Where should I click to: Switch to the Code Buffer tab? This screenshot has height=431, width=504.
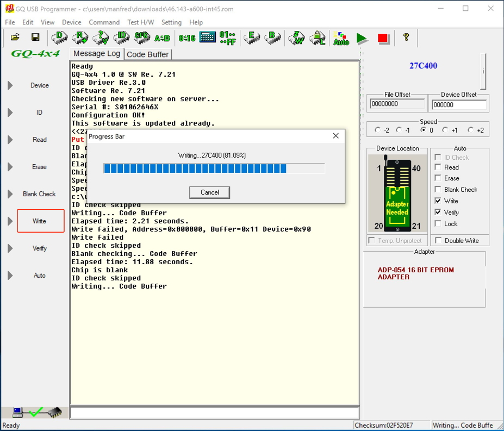pyautogui.click(x=148, y=54)
